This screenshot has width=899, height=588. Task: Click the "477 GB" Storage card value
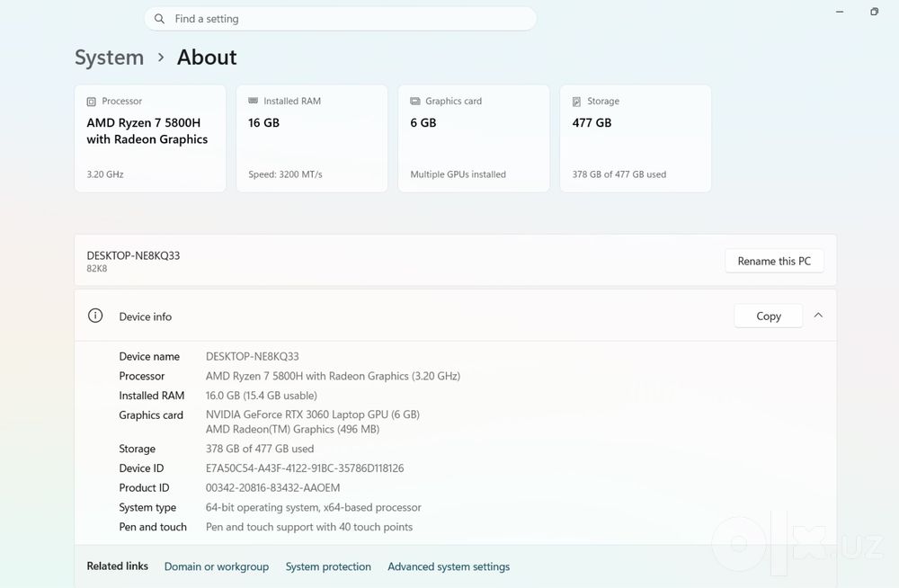pos(592,123)
